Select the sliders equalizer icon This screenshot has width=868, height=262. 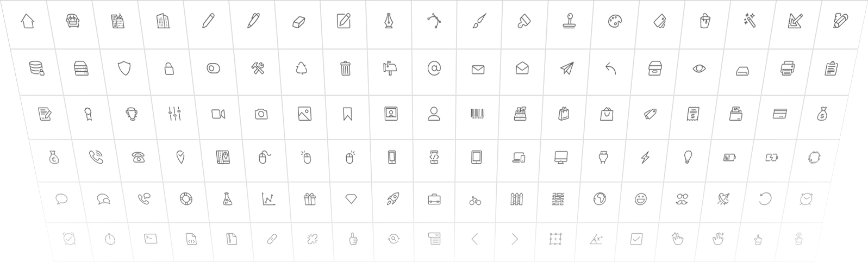(174, 114)
